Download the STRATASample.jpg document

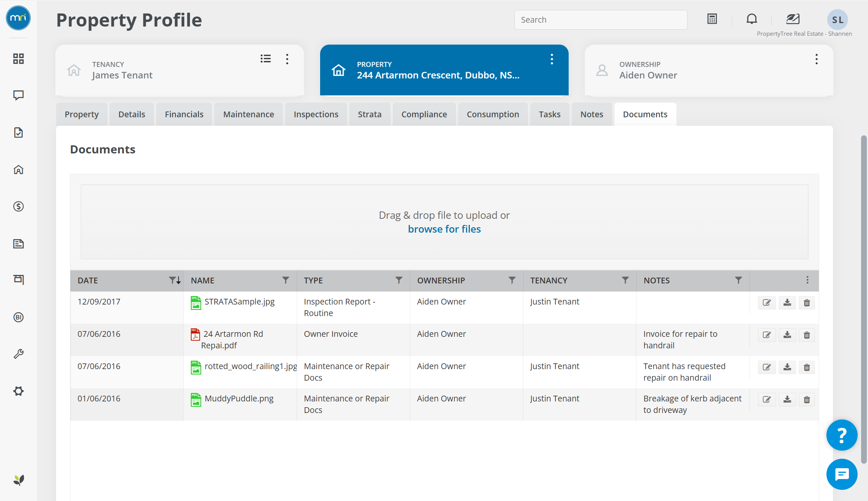click(x=787, y=303)
